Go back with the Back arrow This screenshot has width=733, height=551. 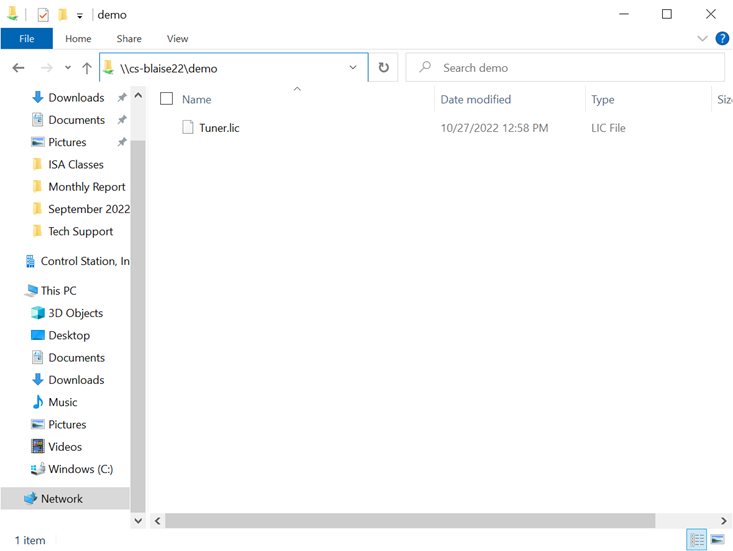pyautogui.click(x=18, y=68)
